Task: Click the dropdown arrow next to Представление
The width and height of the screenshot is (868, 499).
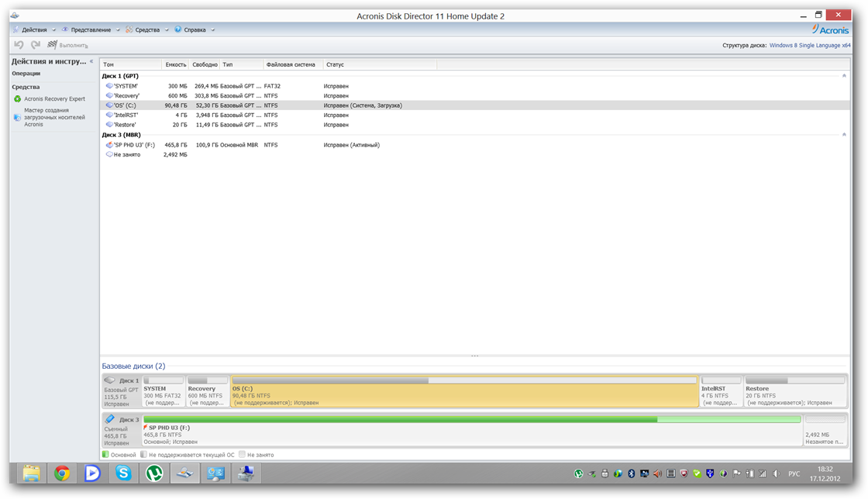Action: click(118, 30)
